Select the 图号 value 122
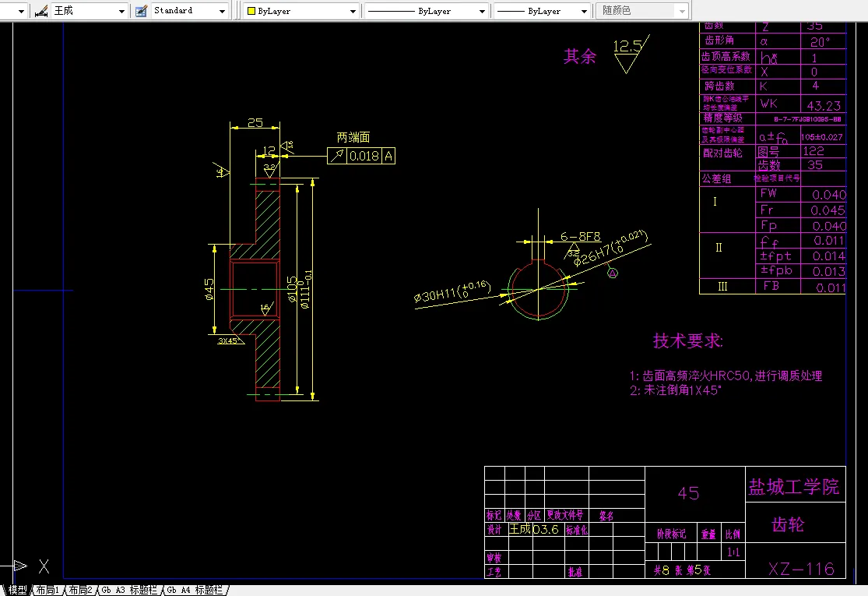Image resolution: width=868 pixels, height=596 pixels. coord(814,150)
